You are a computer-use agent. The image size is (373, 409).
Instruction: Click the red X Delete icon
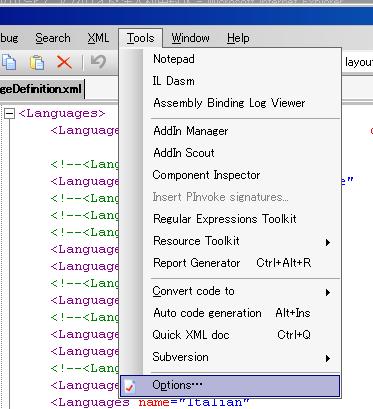click(64, 62)
